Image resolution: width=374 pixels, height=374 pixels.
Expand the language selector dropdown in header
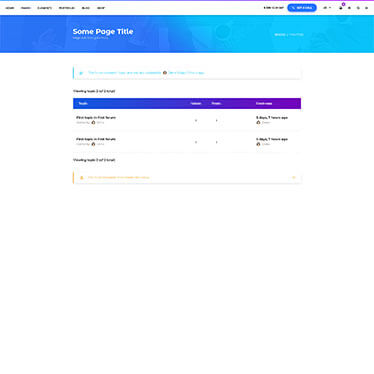(327, 8)
